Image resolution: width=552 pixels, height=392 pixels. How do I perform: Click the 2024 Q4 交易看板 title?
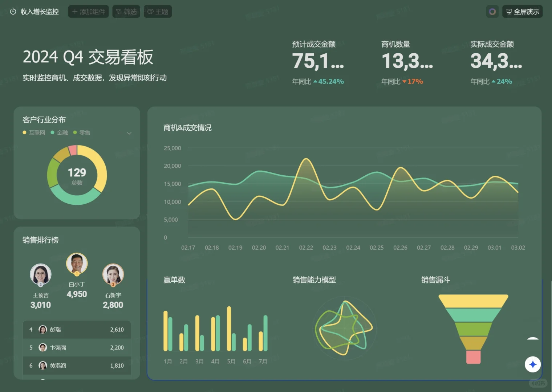click(x=88, y=57)
